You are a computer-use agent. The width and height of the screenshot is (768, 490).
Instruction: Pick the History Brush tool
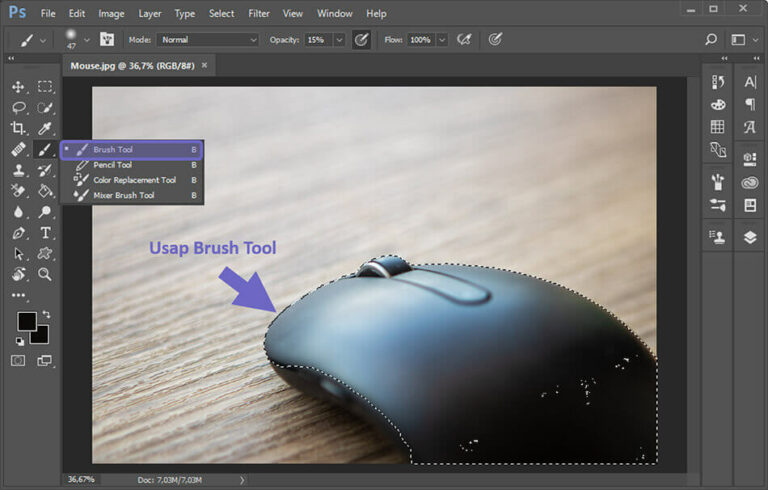tap(45, 170)
